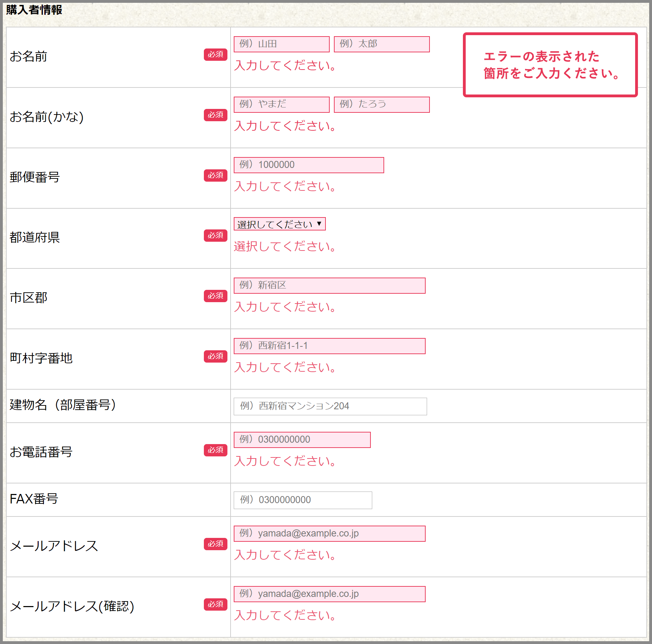Click the 市区郡 city input field
652x644 pixels.
[x=329, y=286]
